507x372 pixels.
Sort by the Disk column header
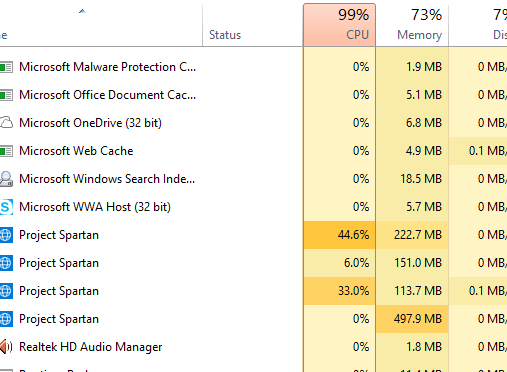click(478, 25)
